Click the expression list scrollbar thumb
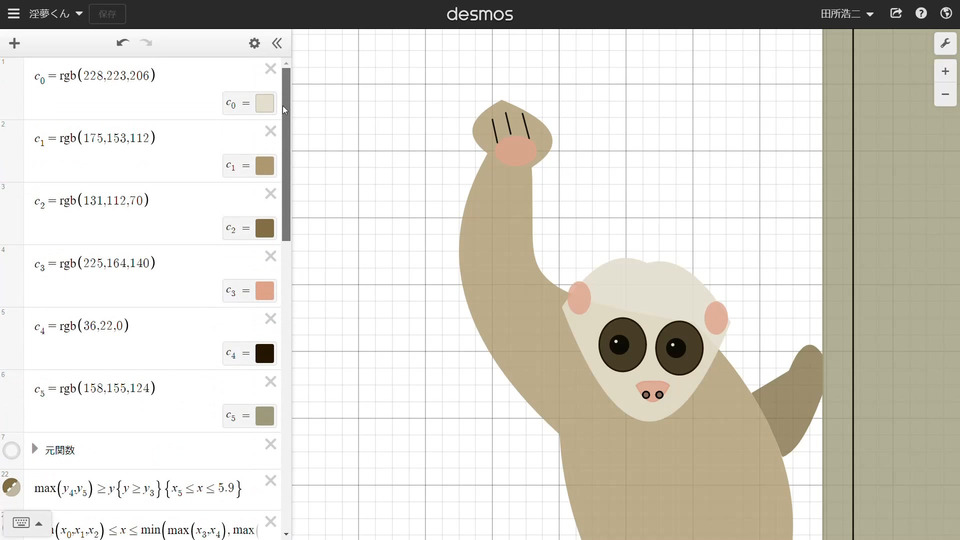 [x=286, y=154]
